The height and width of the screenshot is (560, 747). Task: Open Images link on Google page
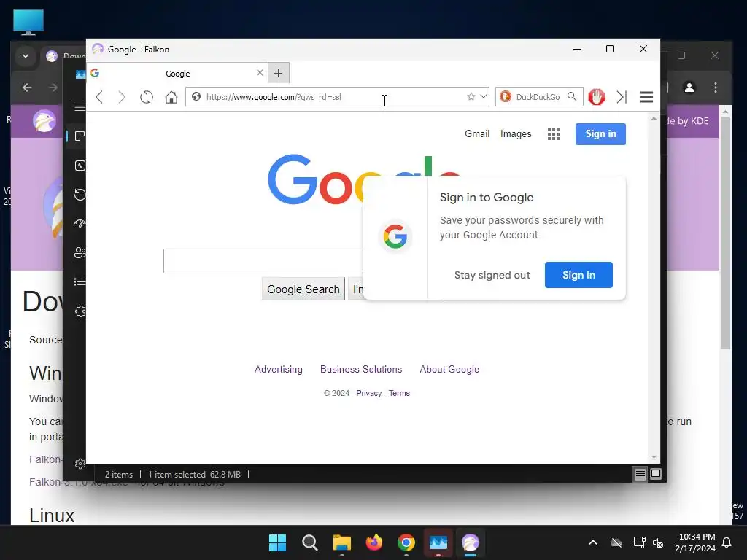(516, 134)
